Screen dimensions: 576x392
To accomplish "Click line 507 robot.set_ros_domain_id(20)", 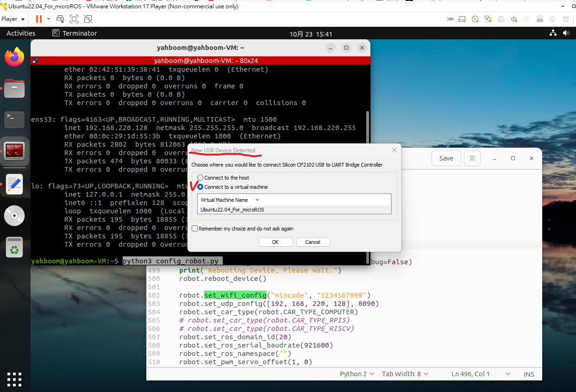I will click(235, 337).
